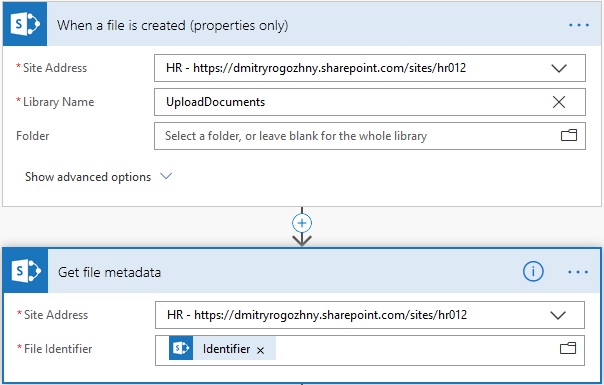Expand Get file metadata Site Address dropdown
The width and height of the screenshot is (604, 385).
558,315
